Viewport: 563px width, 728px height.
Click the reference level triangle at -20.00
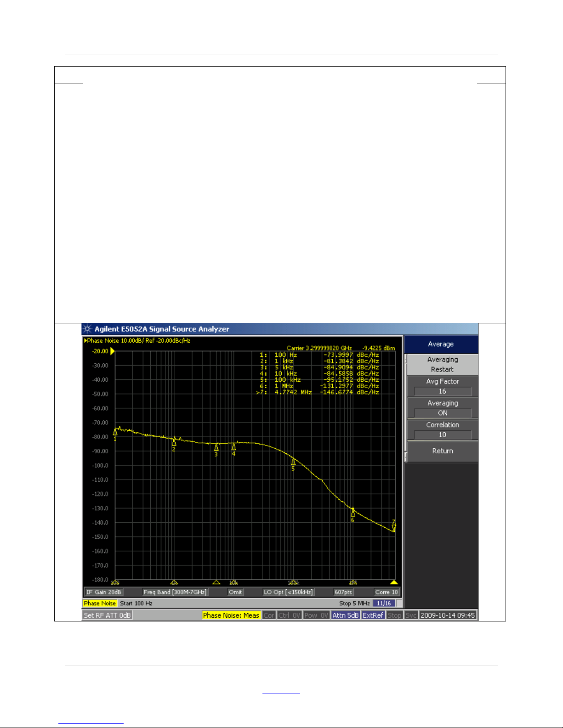pos(113,351)
